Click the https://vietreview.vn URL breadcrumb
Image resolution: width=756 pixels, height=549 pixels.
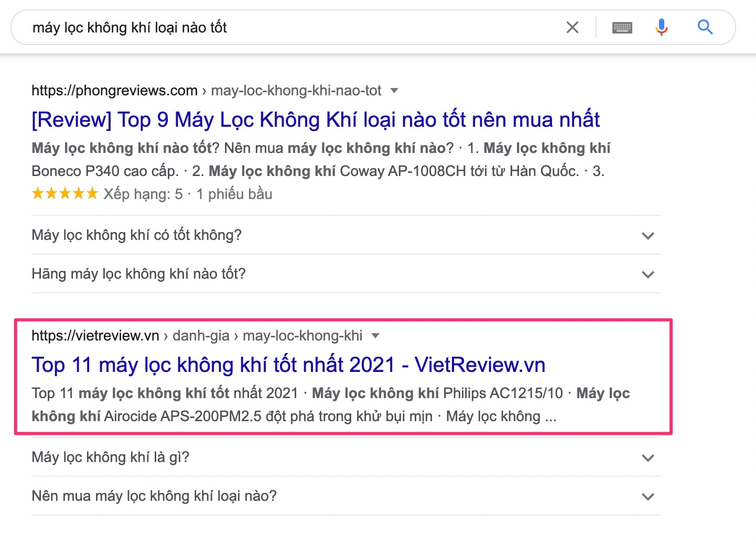(197, 336)
